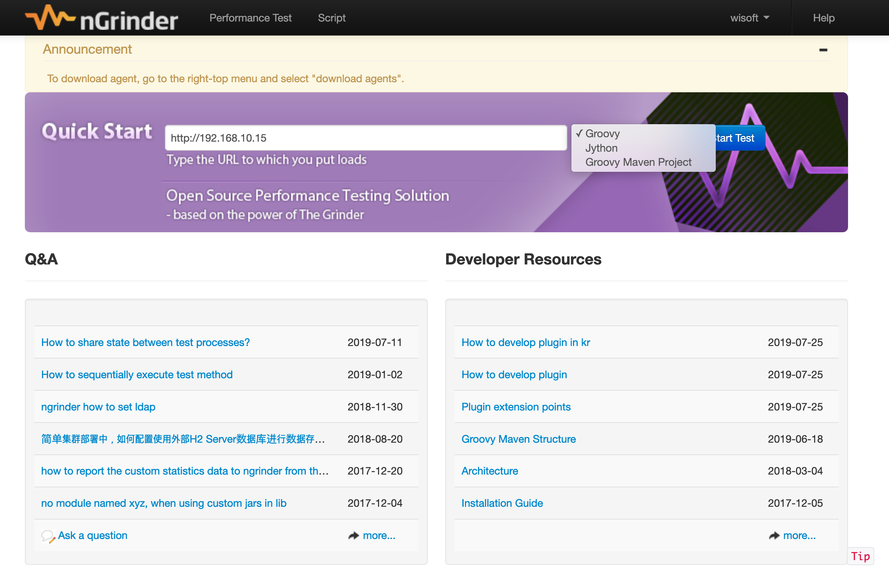Click the Ask a question pencil icon
Image resolution: width=889 pixels, height=588 pixels.
(48, 536)
